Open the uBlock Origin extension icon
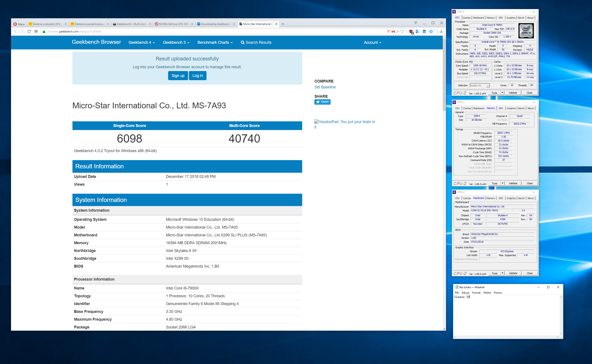This screenshot has height=364, width=592. tap(411, 32)
